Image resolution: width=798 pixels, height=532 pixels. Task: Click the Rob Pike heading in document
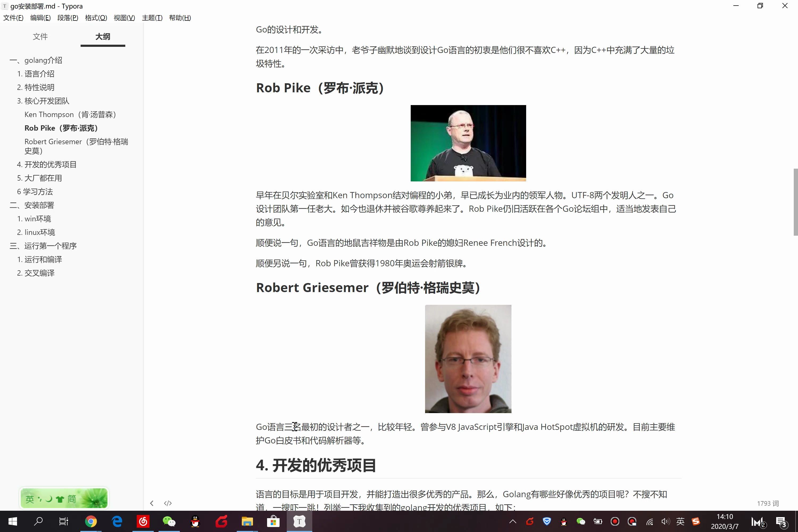tap(320, 88)
